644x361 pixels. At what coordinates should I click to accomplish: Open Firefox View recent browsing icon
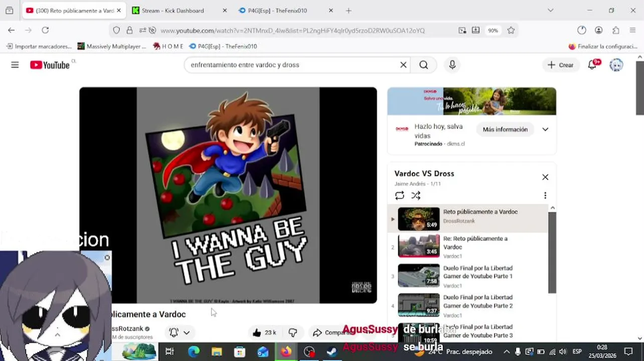[10, 11]
